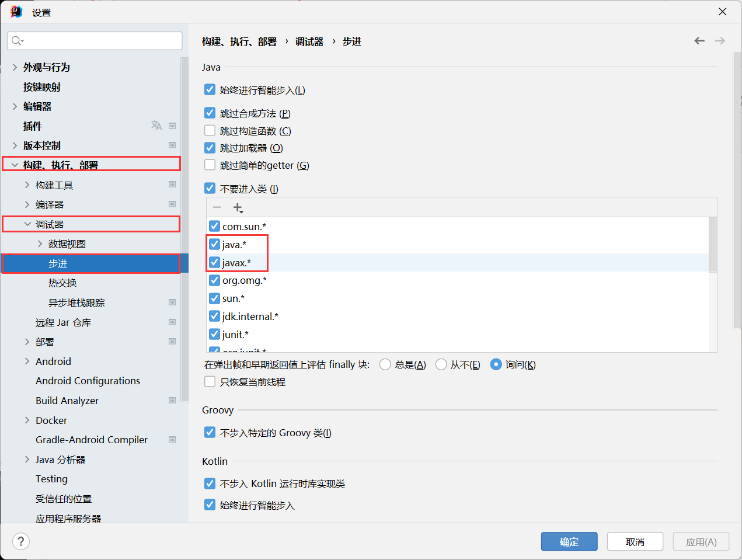This screenshot has height=560, width=742.
Task: Open the 热交换 settings page
Action: [x=62, y=283]
